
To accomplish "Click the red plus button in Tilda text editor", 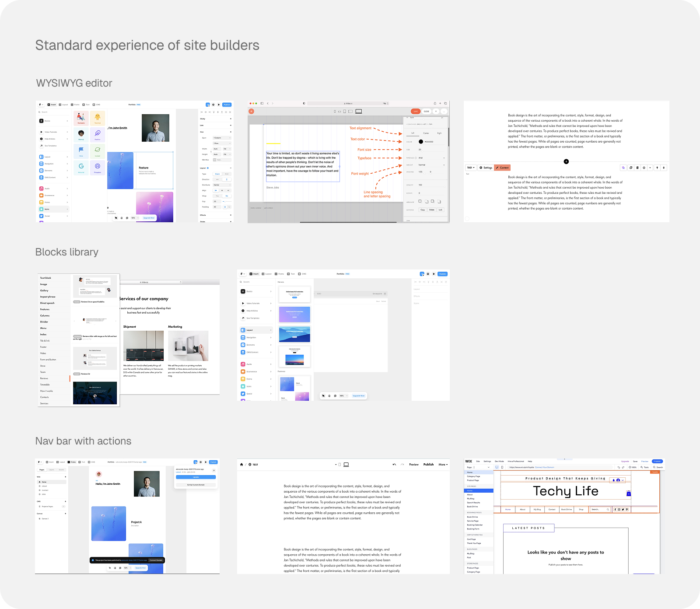I will (x=252, y=111).
